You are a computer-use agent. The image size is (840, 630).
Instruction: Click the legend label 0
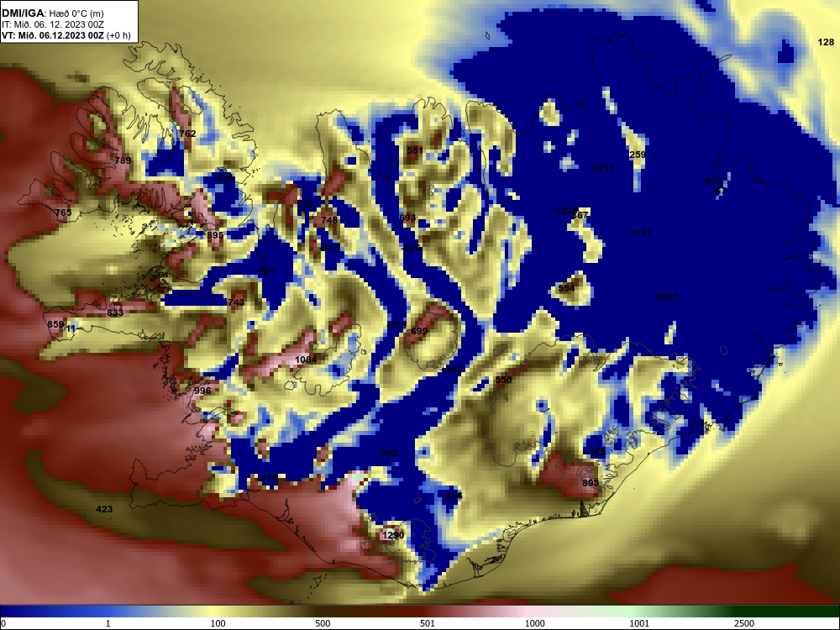tap(3, 623)
